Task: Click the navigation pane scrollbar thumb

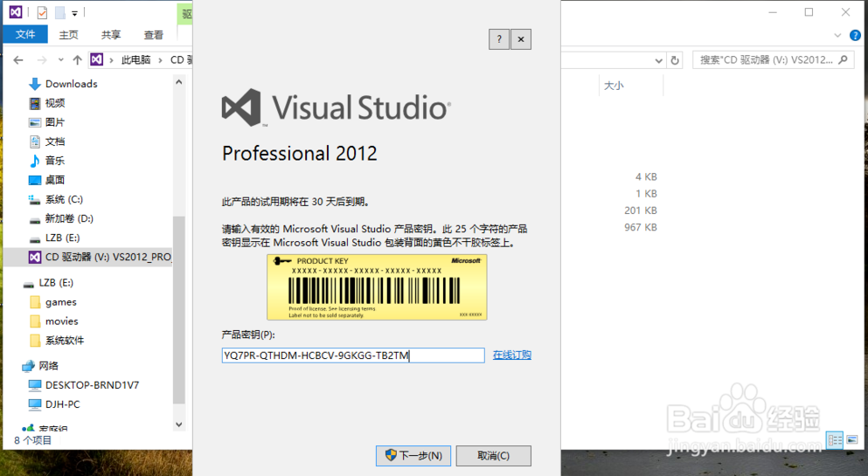Action: (179, 309)
